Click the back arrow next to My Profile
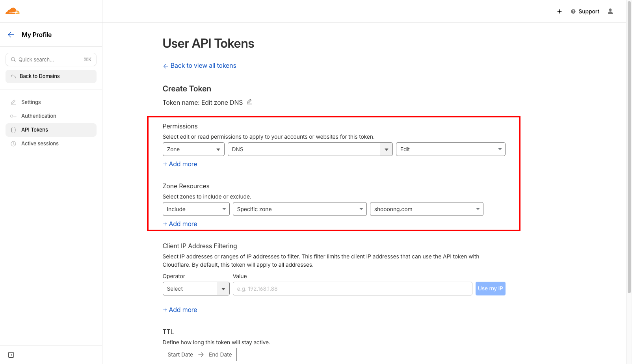Screen dimensions: 632x364 [x=11, y=35]
